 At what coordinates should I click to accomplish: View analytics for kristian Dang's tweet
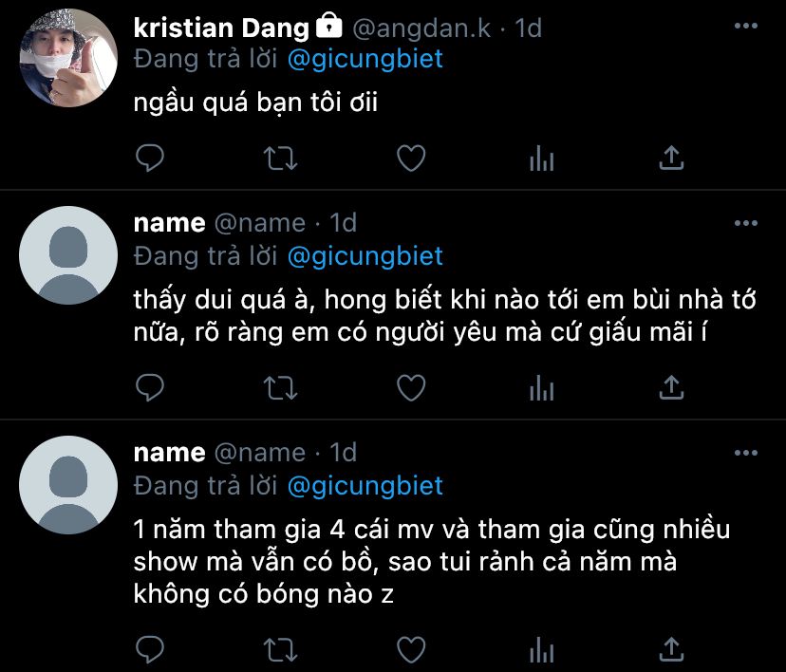pos(541,159)
